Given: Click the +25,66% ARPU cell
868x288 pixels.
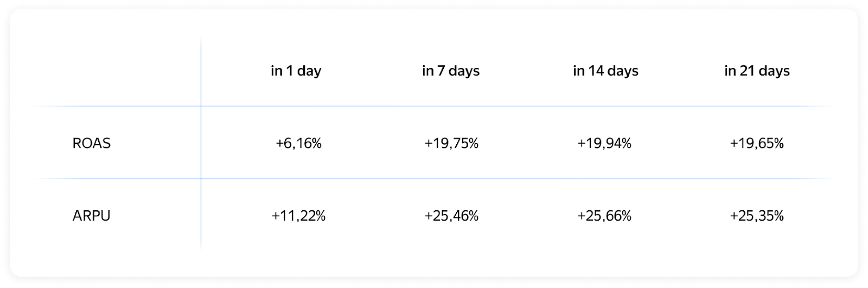Looking at the screenshot, I should click(604, 216).
